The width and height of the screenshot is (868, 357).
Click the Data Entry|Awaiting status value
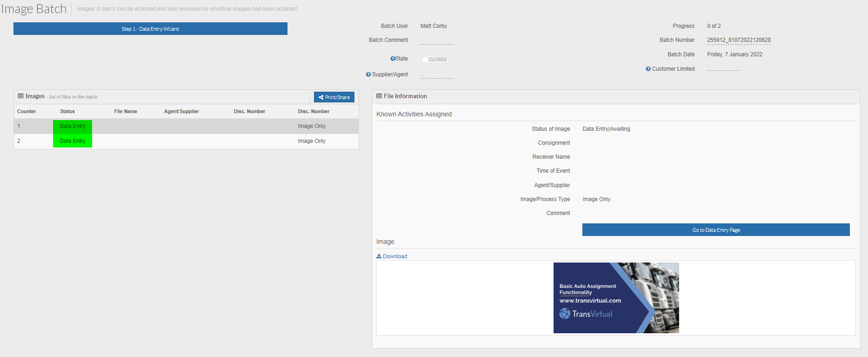pyautogui.click(x=606, y=129)
